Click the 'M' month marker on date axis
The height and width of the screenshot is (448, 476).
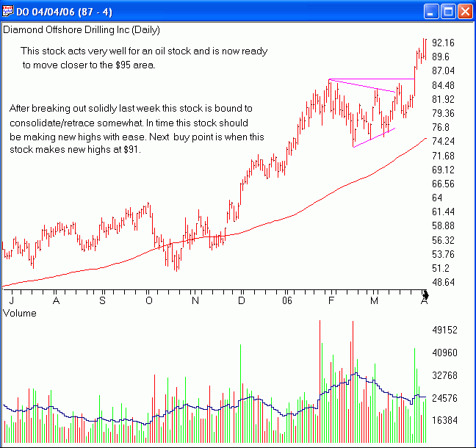pos(374,300)
